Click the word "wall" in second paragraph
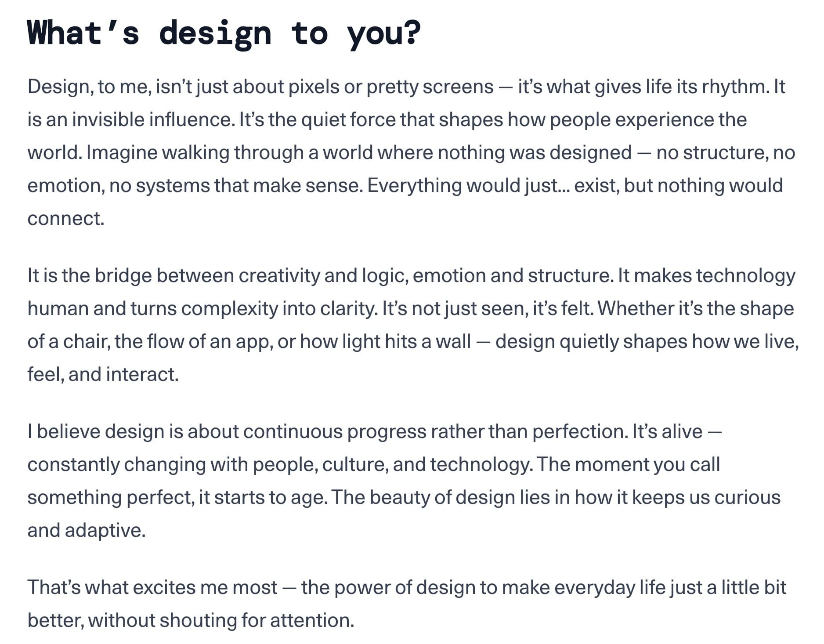Screen dimensions: 824x644 (453, 342)
